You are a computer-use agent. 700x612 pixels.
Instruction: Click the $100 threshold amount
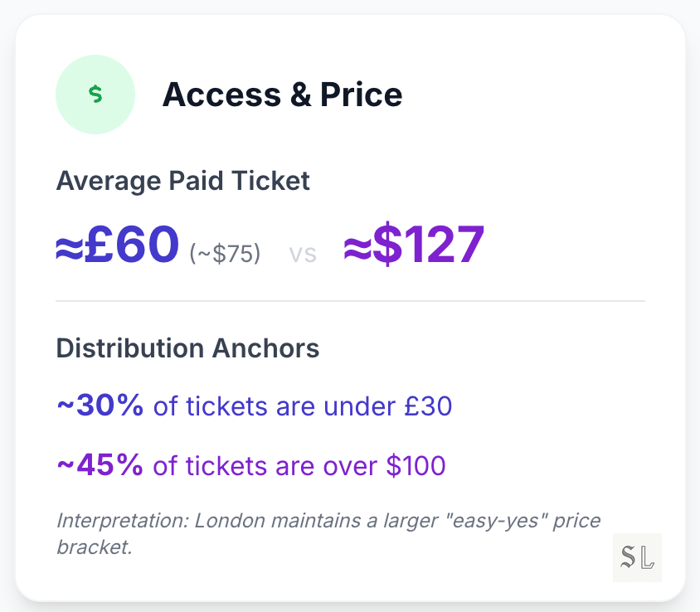(416, 465)
